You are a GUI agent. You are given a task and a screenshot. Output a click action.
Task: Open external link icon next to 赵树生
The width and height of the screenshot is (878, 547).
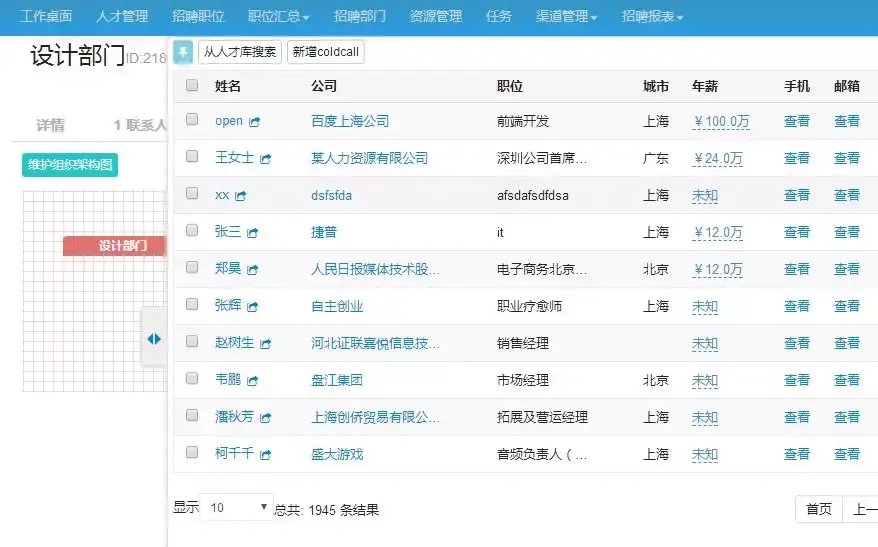pyautogui.click(x=265, y=343)
